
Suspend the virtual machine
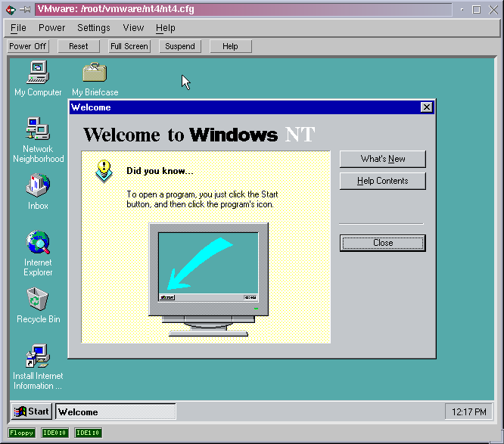pos(180,46)
